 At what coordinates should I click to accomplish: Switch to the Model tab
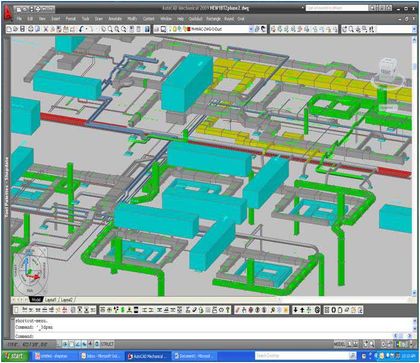(x=35, y=300)
